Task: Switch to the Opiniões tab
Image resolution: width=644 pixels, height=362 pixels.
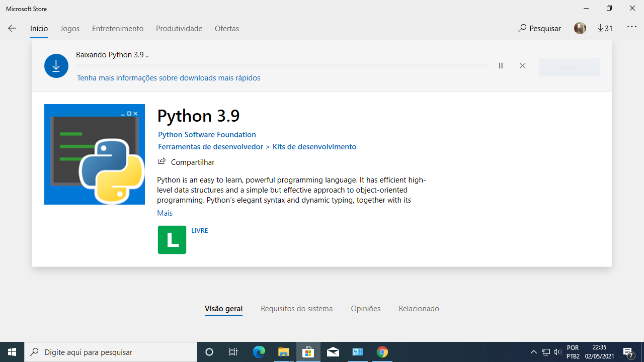Action: (x=366, y=309)
